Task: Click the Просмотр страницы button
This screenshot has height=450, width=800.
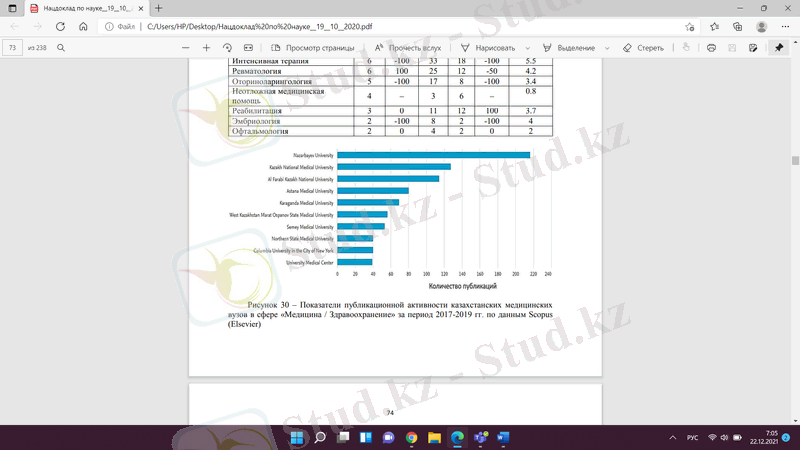Action: point(308,47)
